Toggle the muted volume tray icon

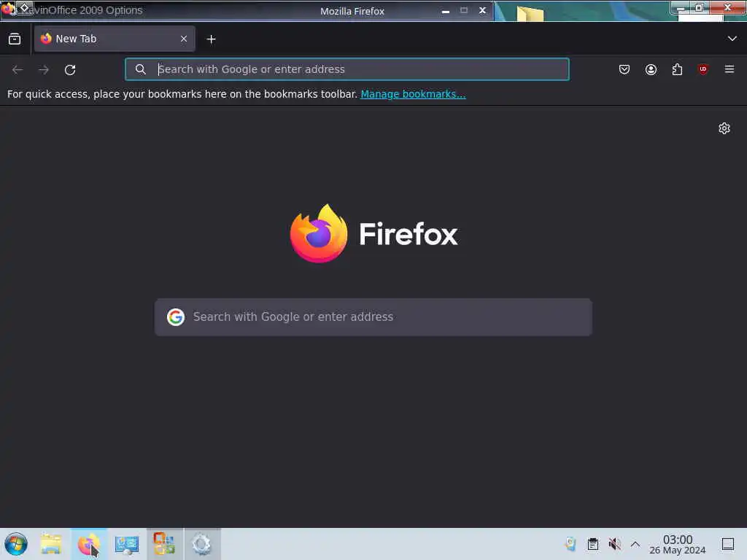tap(614, 544)
